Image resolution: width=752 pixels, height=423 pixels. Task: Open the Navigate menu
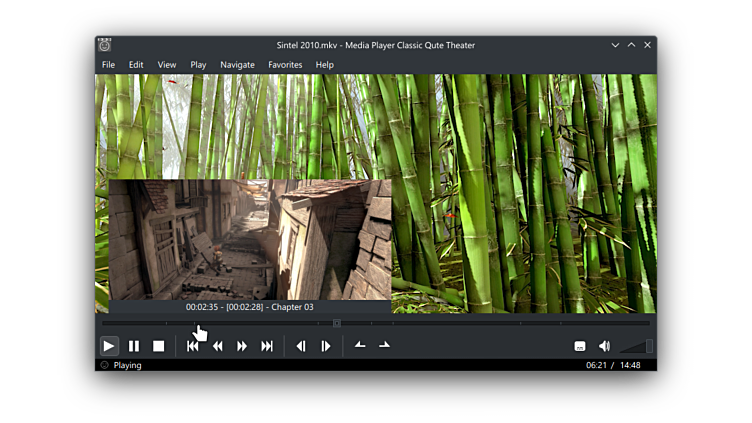(x=237, y=65)
